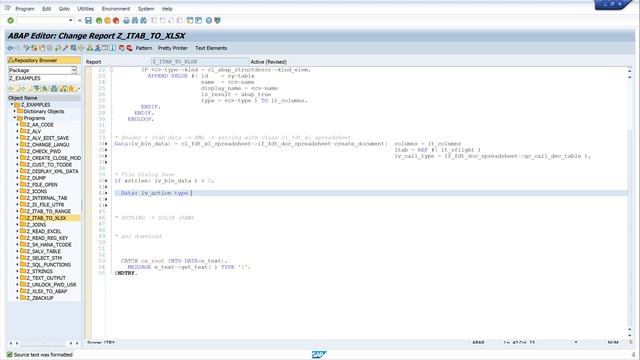Open the System menu
Viewport: 640px width, 360px height.
point(146,9)
